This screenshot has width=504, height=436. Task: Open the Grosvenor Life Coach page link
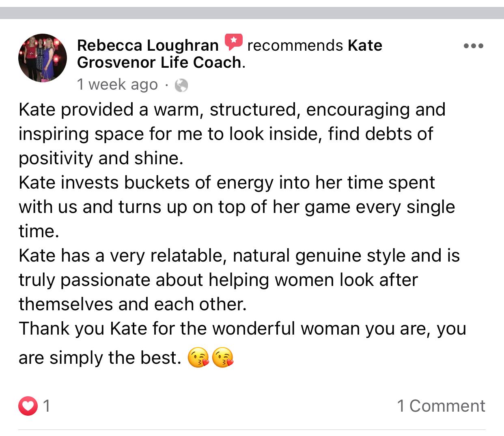click(159, 62)
